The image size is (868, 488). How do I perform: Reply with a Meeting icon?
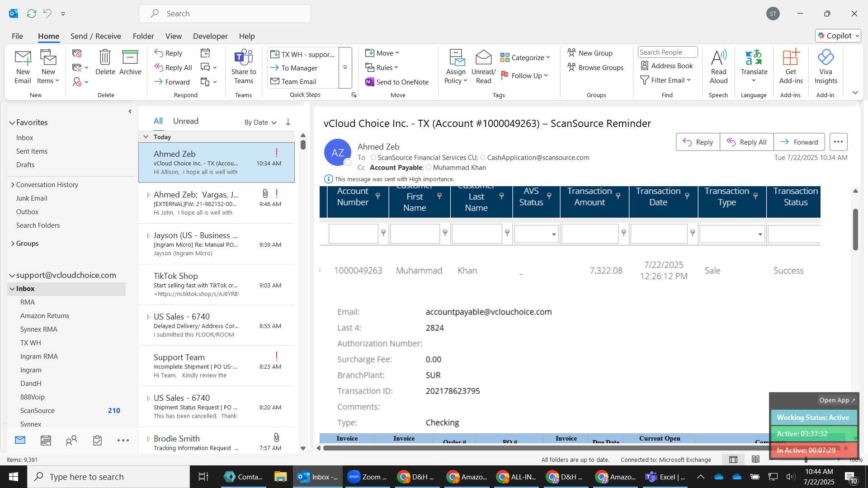(205, 53)
